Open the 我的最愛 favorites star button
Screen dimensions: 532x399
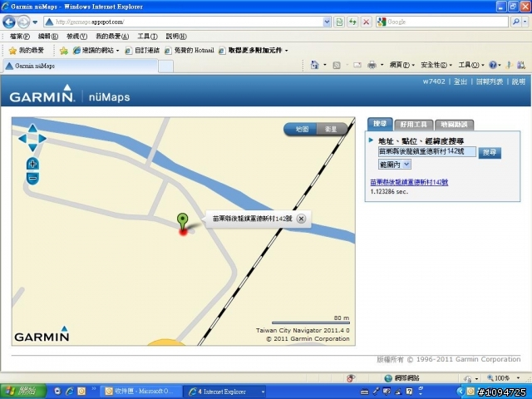pos(27,51)
